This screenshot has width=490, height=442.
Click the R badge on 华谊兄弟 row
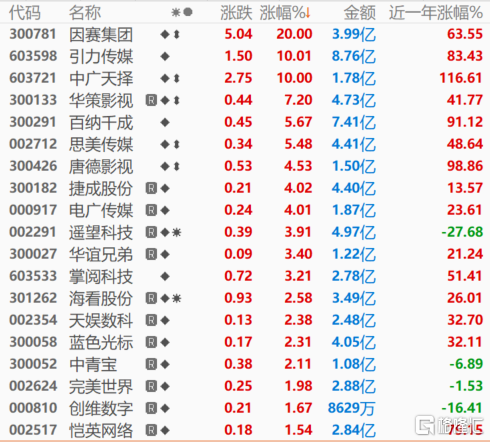[x=151, y=254]
